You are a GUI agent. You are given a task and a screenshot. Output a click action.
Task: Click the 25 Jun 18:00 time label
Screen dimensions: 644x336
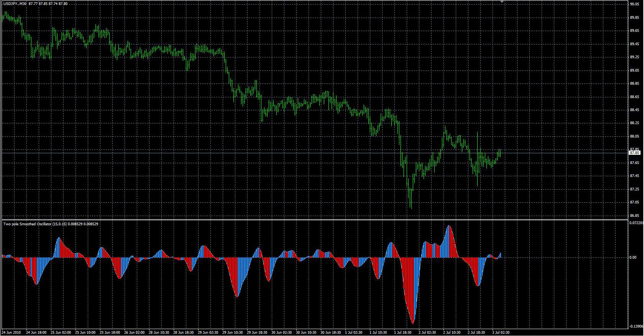(110, 333)
